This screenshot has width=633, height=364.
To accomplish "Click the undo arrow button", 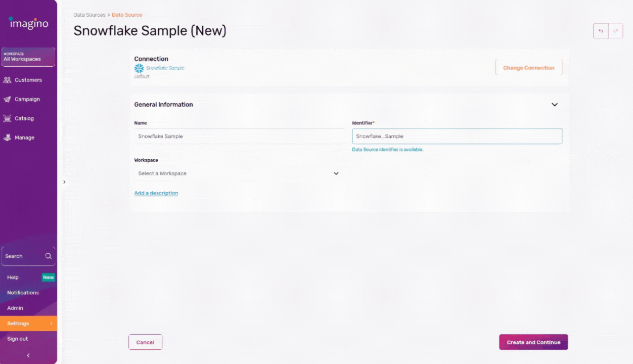I will [x=601, y=31].
